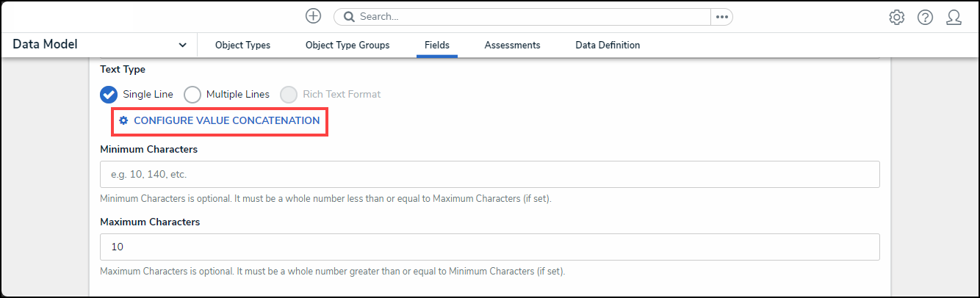
Task: Open the help question mark icon
Action: click(x=925, y=17)
